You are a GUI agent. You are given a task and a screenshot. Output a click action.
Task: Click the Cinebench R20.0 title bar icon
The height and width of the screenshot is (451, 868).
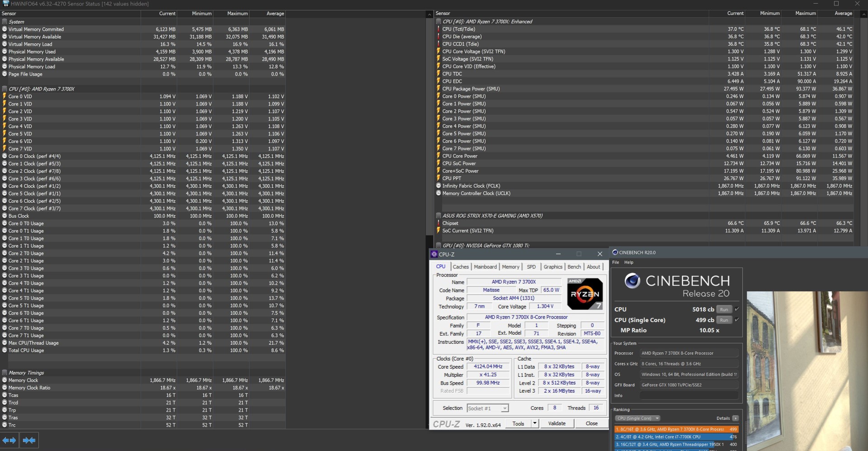pyautogui.click(x=615, y=252)
